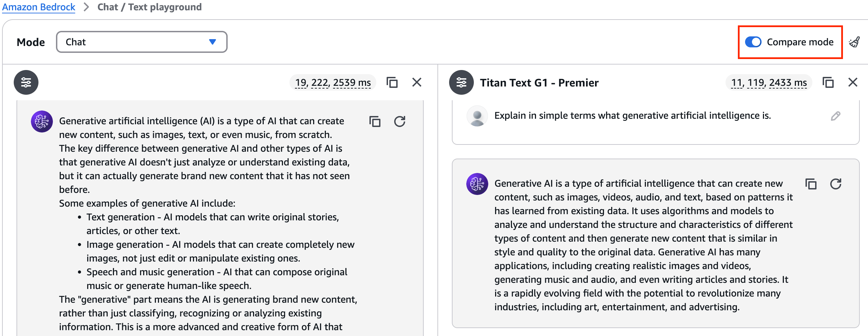
Task: Click 'Some examples of generative AI include:' line
Action: coord(147,203)
